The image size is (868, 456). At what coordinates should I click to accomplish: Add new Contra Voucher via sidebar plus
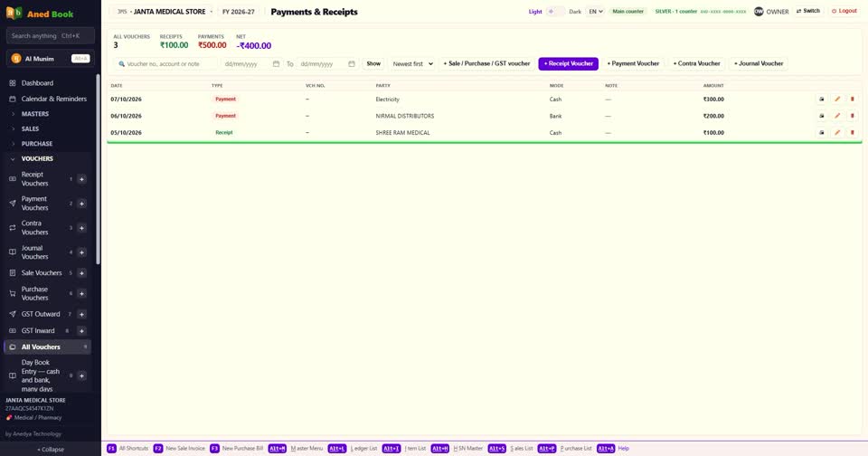tap(81, 228)
